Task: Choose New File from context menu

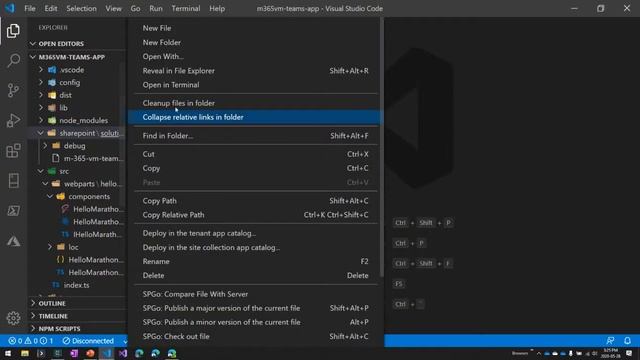Action: click(x=256, y=28)
